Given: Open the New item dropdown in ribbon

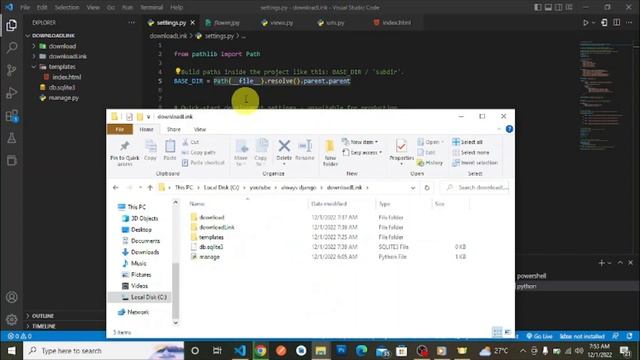Looking at the screenshot, I should (x=360, y=142).
